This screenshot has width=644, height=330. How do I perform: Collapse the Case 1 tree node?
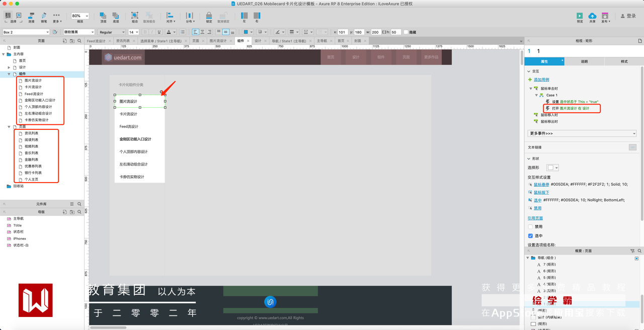[536, 95]
